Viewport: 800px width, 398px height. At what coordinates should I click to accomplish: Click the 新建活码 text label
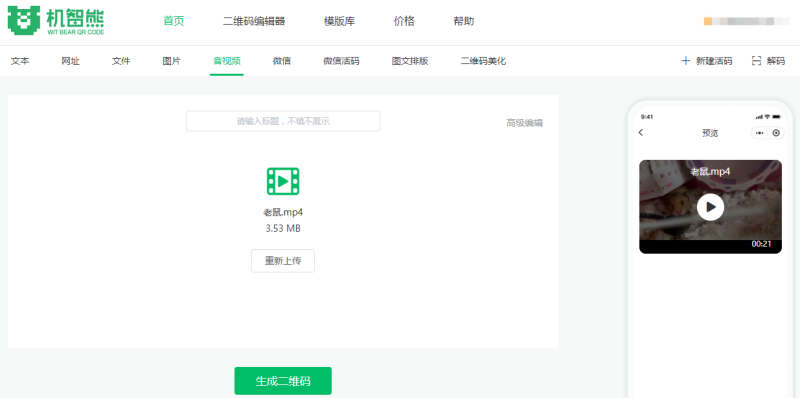[x=714, y=61]
